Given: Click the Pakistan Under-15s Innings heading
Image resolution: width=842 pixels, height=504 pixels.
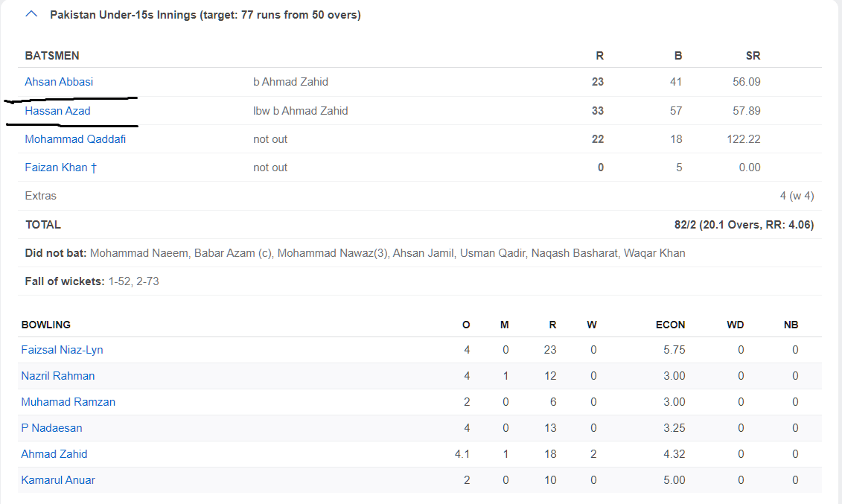Looking at the screenshot, I should tap(205, 15).
